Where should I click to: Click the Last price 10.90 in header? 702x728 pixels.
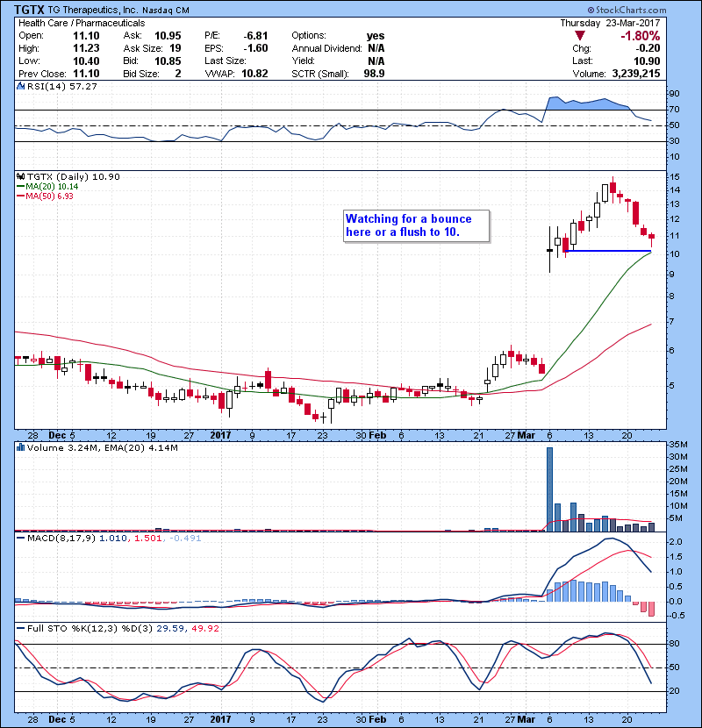[x=647, y=61]
